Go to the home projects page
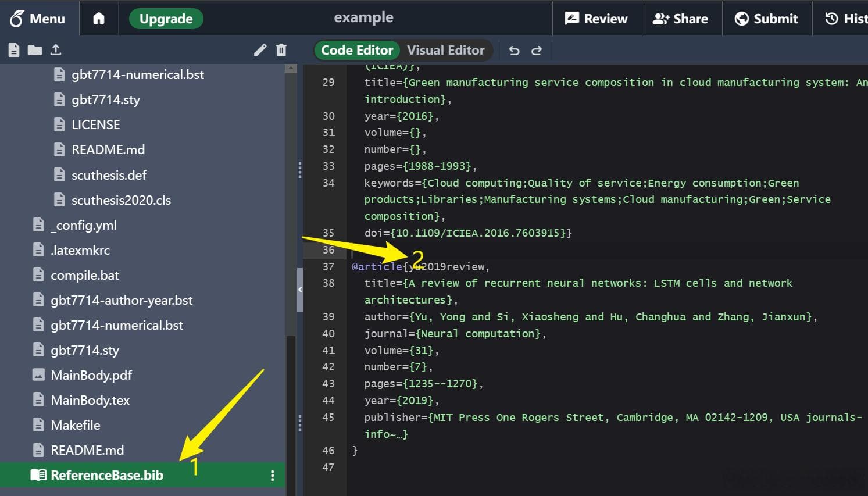The width and height of the screenshot is (868, 496). [99, 19]
